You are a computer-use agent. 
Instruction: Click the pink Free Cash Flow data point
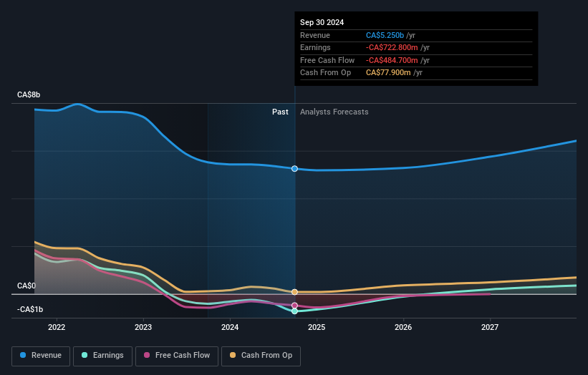coord(295,306)
